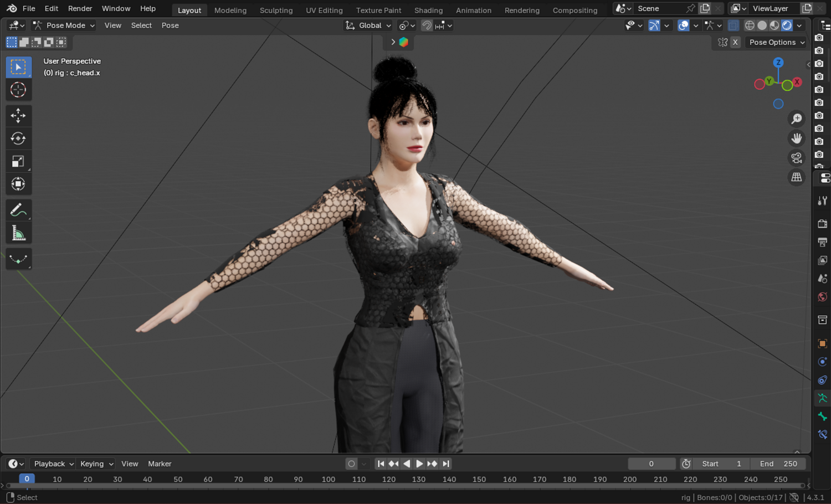Toggle viewport overlays button
Image resolution: width=831 pixels, height=504 pixels.
tap(684, 25)
